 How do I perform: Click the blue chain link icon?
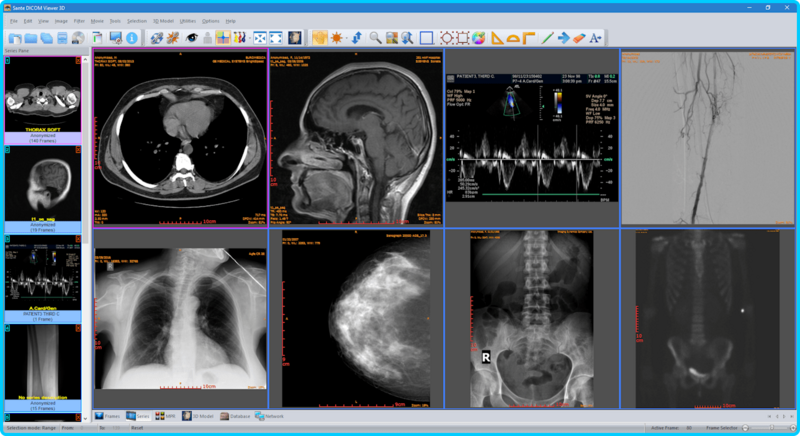tap(157, 38)
